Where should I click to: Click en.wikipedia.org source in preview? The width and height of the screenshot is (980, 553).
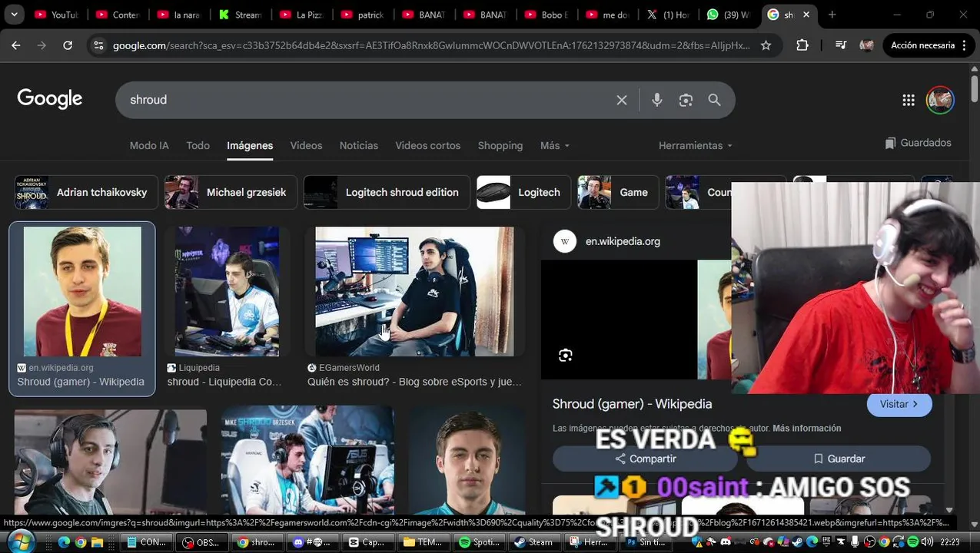[x=623, y=241]
